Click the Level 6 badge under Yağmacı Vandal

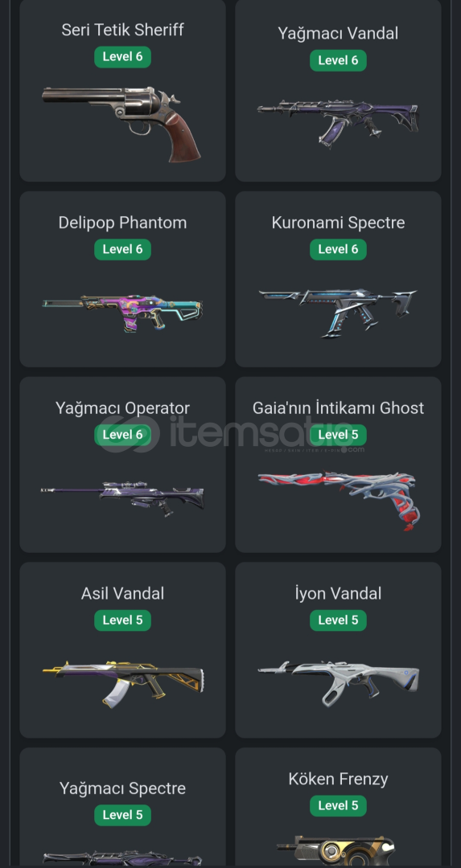point(338,60)
